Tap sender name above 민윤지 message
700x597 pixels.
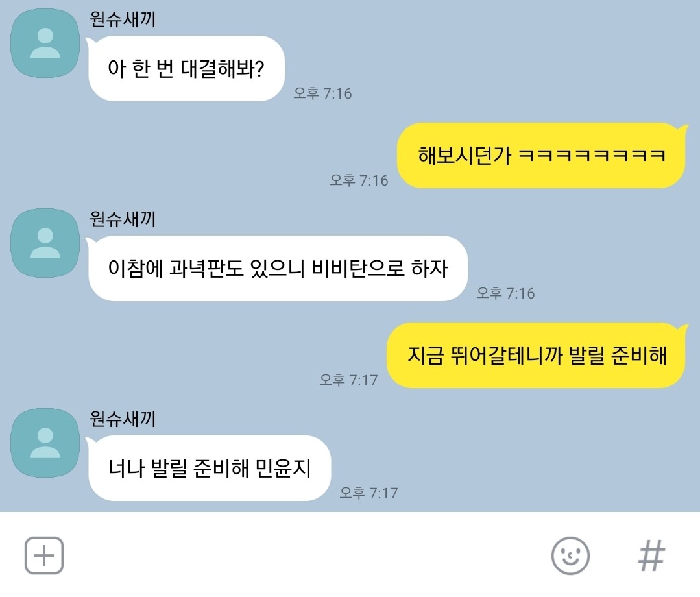click(123, 419)
